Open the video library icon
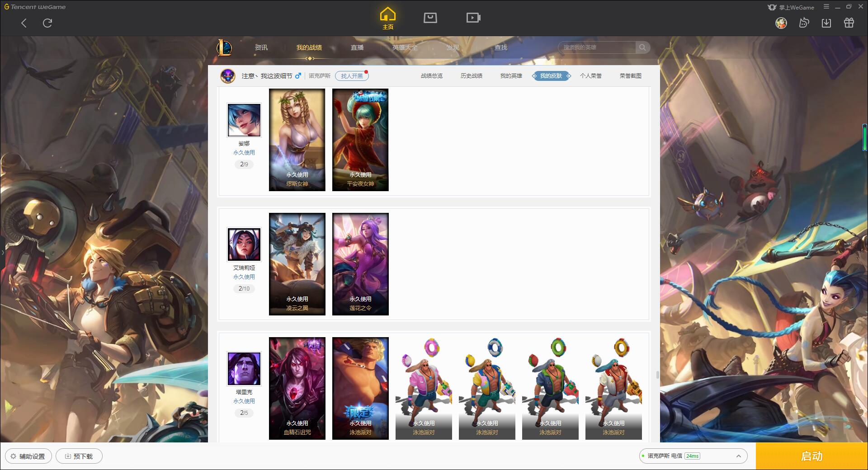868x470 pixels. click(473, 18)
